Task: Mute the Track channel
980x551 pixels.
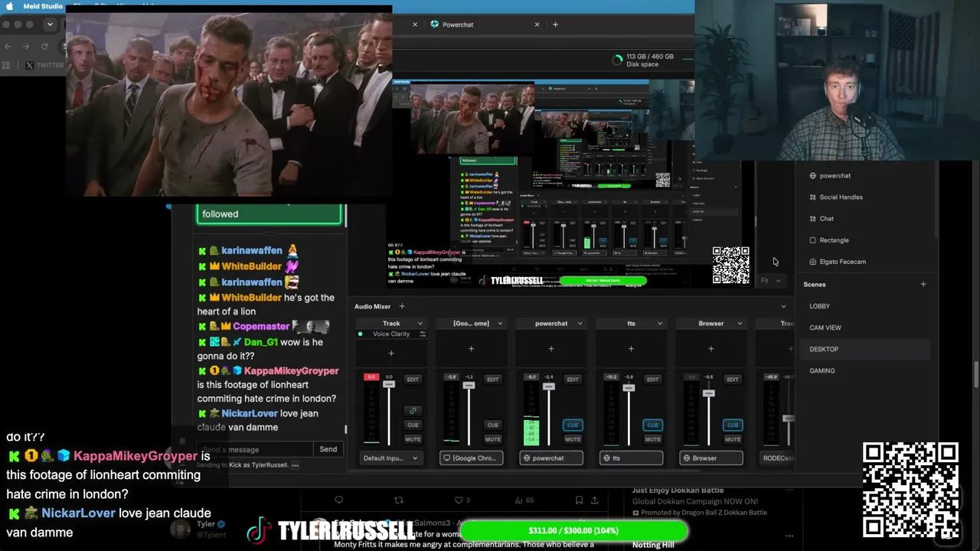Action: point(413,439)
